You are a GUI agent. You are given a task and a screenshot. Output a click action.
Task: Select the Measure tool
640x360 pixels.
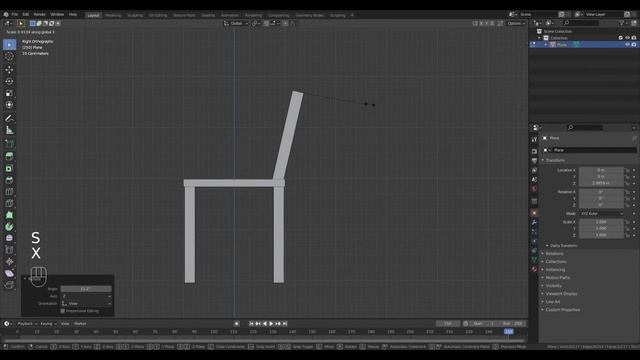9,130
